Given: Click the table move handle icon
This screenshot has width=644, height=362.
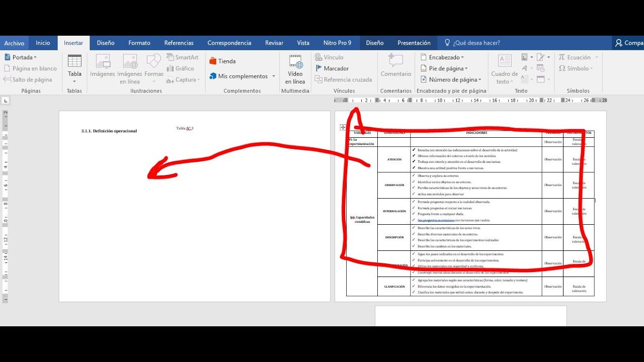Looking at the screenshot, I should coord(343,128).
